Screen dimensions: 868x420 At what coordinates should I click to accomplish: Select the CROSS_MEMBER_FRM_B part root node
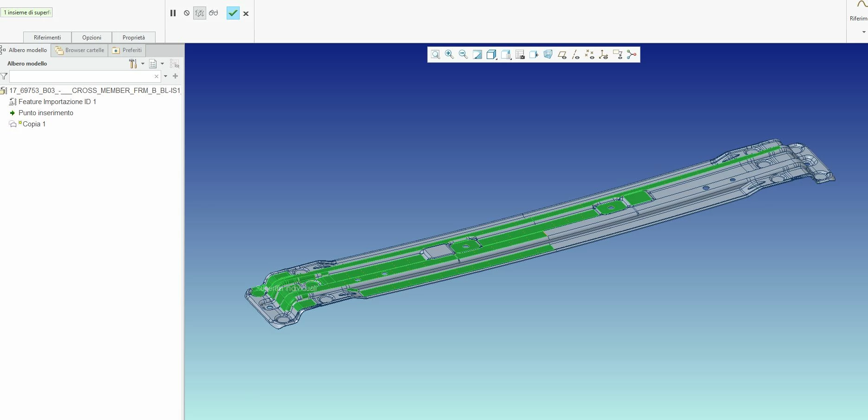click(91, 91)
